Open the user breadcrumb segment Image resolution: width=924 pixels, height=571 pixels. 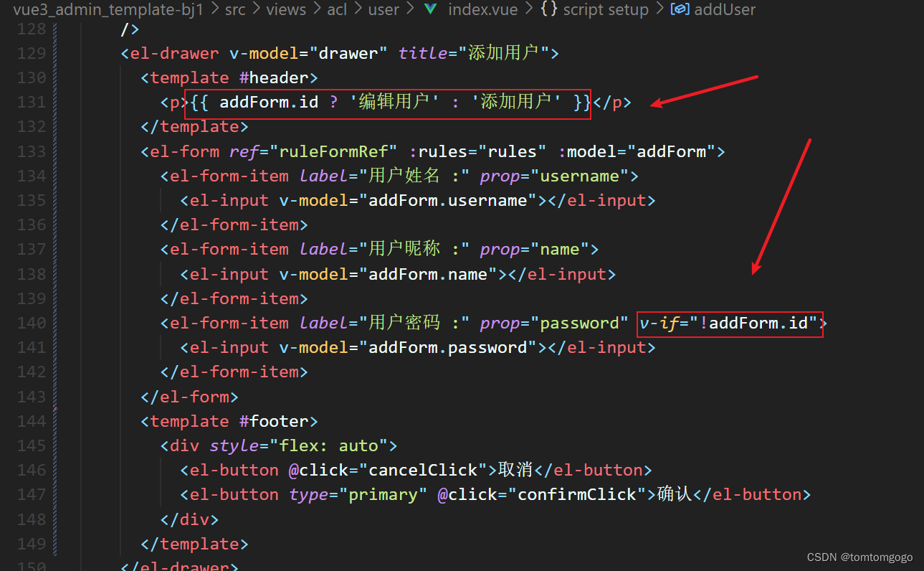point(384,9)
